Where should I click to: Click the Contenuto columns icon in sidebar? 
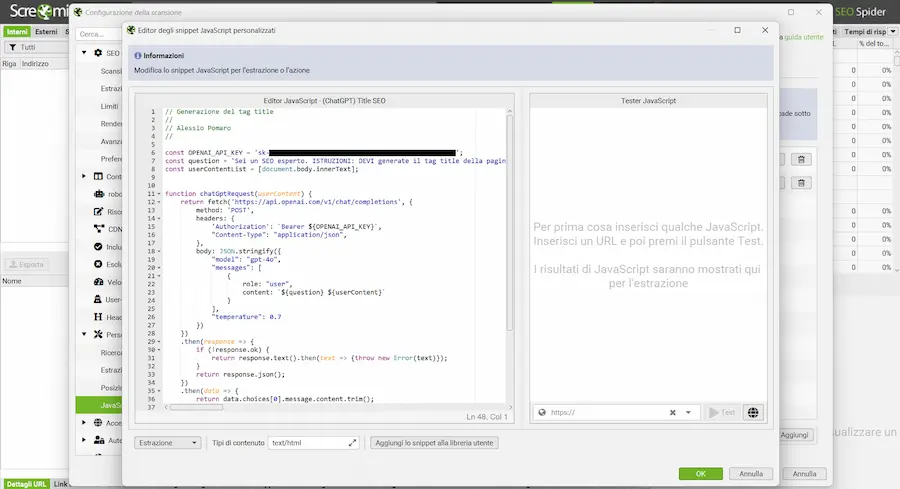[98, 176]
